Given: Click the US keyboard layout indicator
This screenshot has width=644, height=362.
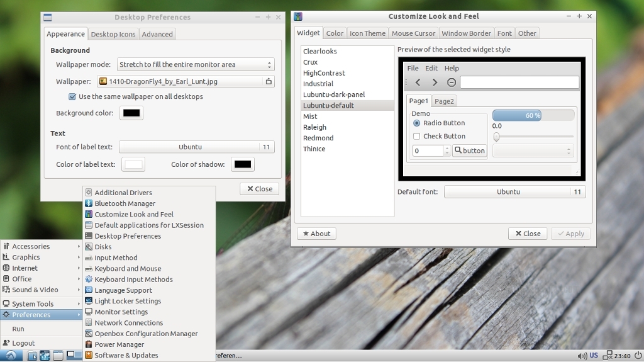Looking at the screenshot, I should (594, 356).
